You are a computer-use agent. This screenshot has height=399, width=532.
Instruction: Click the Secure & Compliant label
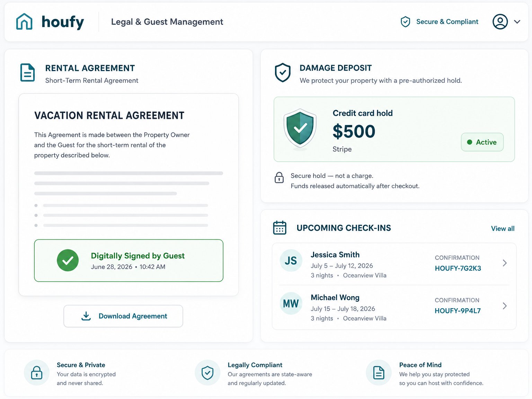447,22
